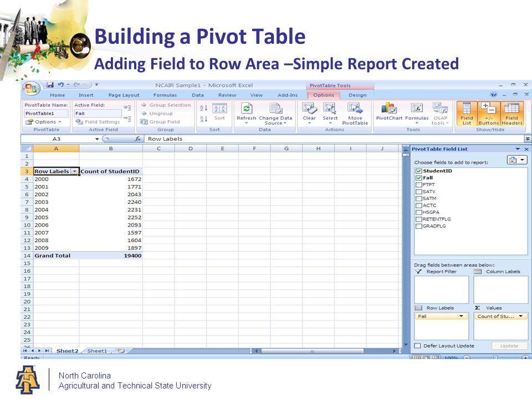The image size is (532, 399).
Task: Click the Update button
Action: click(509, 346)
